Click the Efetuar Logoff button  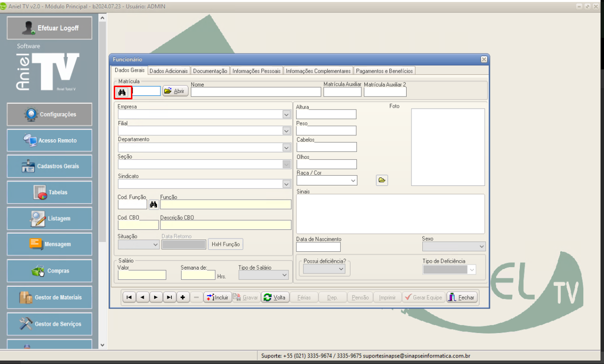[49, 28]
